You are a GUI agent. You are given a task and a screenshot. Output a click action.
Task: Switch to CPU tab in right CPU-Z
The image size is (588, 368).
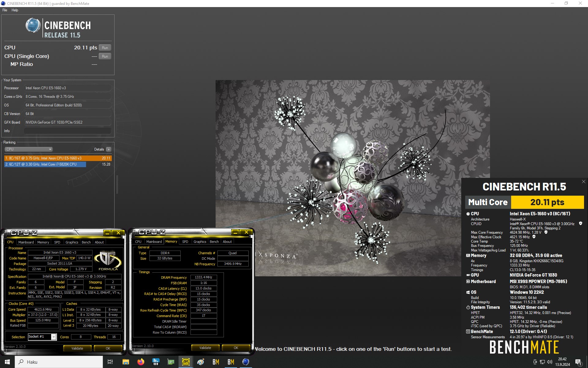138,242
